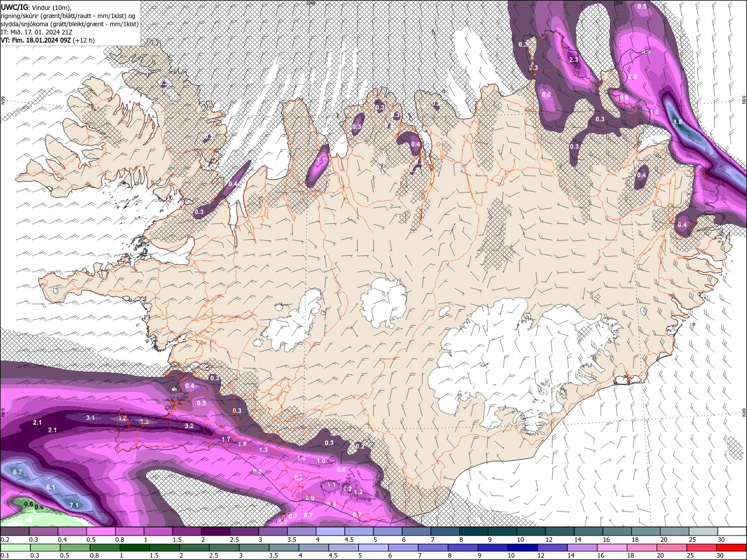Viewport: 747px width, 560px height.
Task: Click the 7.1 precipitation value
Action: tap(74, 505)
